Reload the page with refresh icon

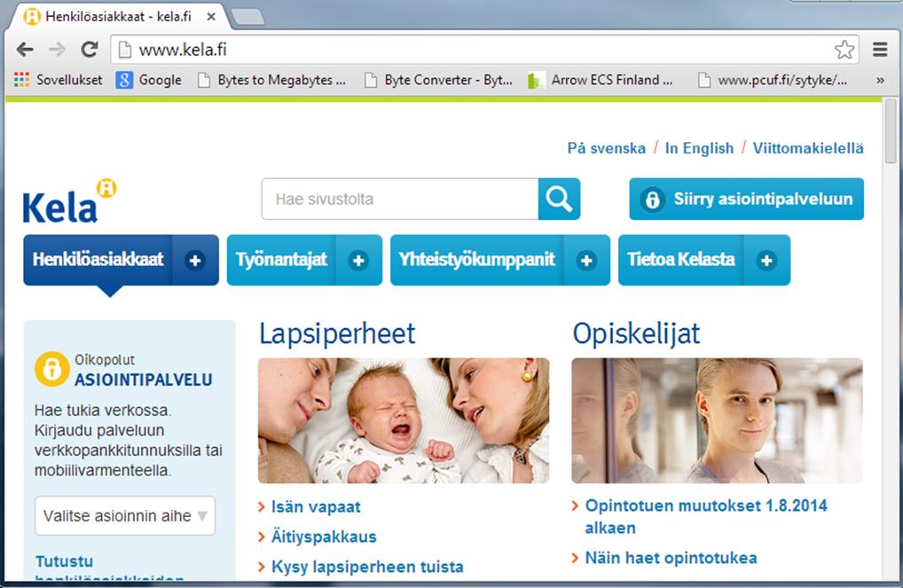[x=90, y=50]
